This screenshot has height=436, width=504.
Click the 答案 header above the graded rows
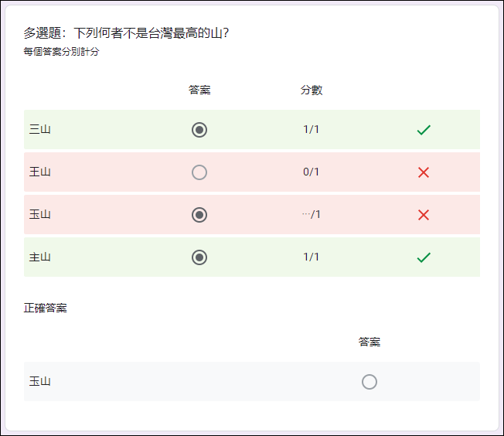[x=199, y=90]
